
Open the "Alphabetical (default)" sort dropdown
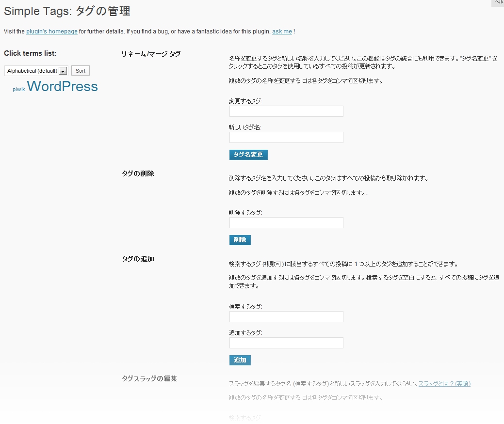[34, 70]
